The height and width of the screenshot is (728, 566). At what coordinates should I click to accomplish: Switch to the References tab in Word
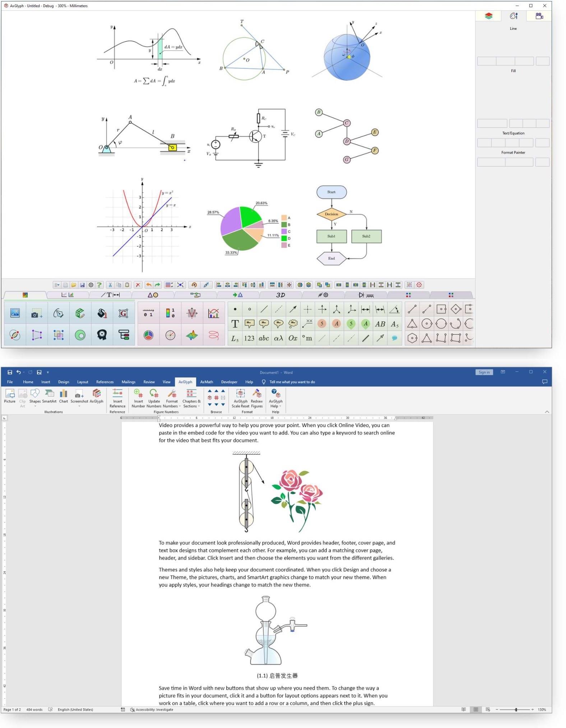pos(105,382)
